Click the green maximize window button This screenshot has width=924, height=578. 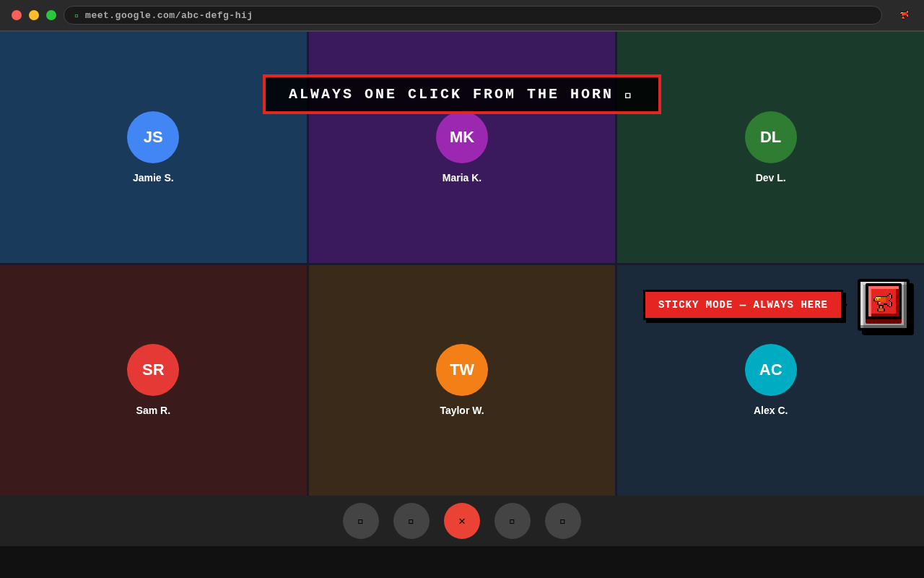51,15
